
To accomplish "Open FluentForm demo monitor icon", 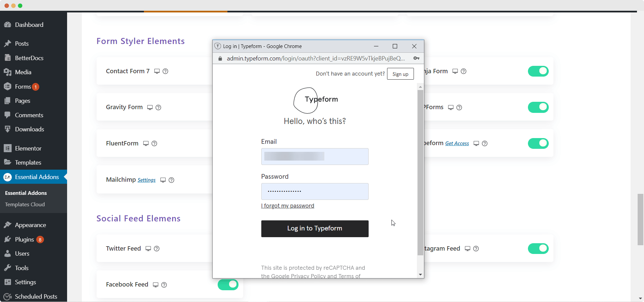I will click(x=146, y=143).
